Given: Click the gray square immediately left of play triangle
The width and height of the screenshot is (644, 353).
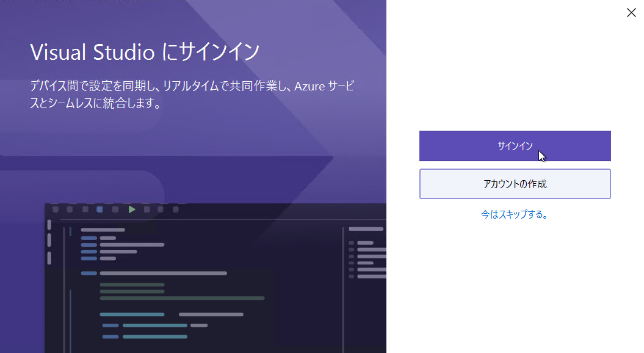Looking at the screenshot, I should (x=115, y=209).
